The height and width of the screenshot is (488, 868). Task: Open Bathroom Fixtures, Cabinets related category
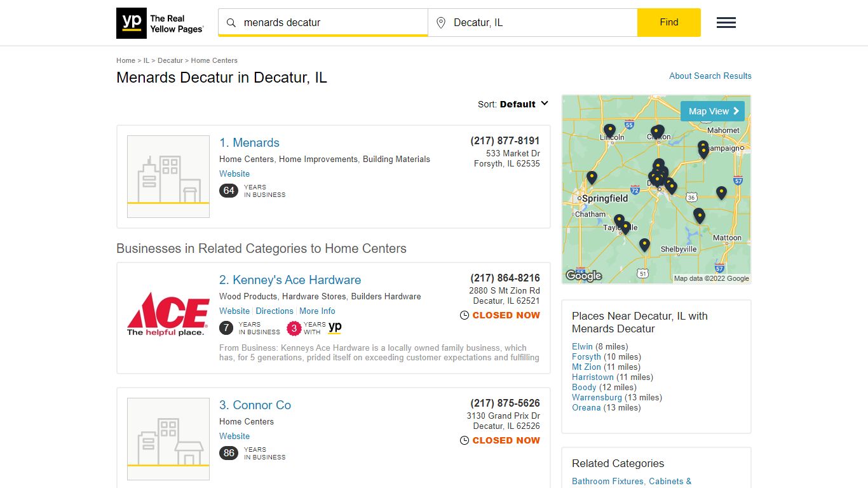(632, 481)
